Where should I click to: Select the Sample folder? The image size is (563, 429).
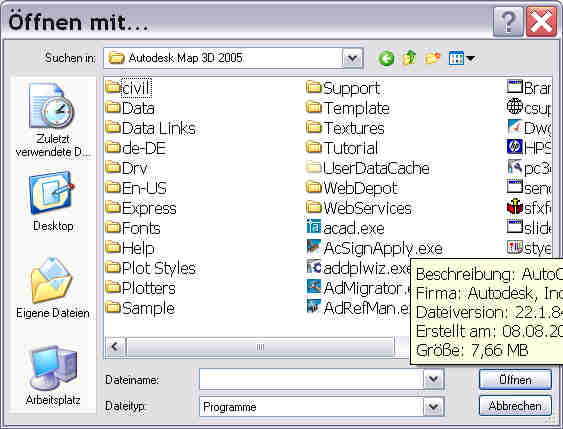coord(140,308)
